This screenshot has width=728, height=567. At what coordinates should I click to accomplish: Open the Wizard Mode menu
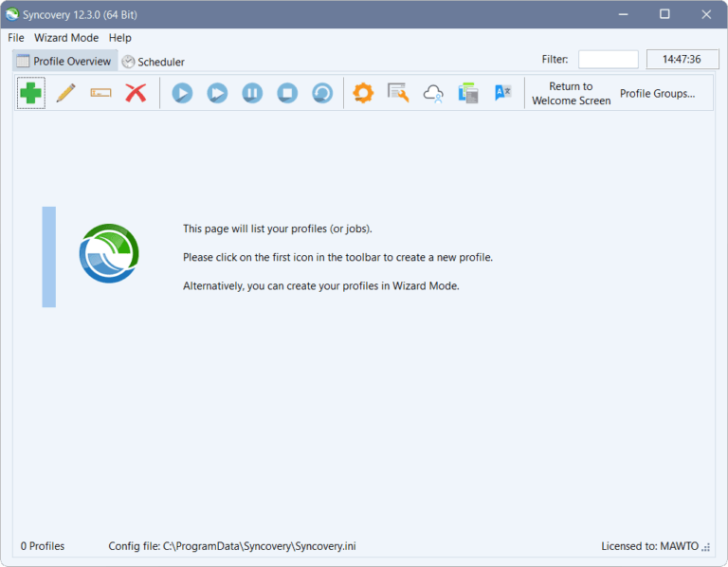click(66, 38)
